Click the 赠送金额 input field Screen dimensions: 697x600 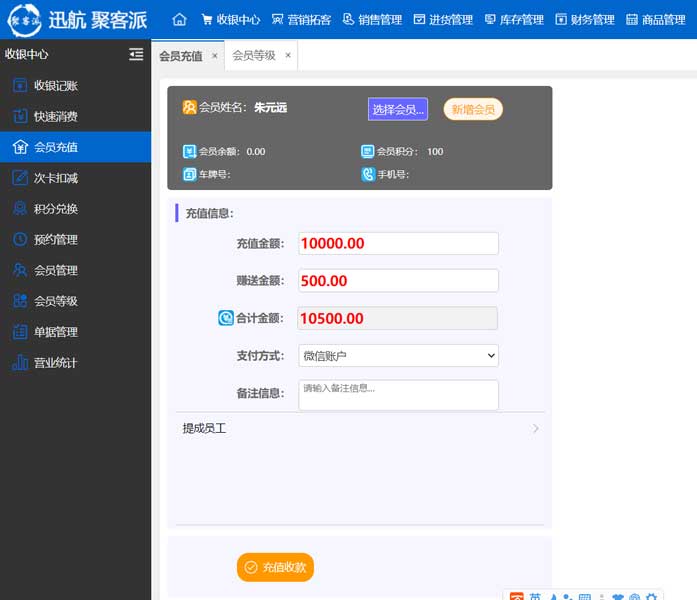(x=398, y=281)
